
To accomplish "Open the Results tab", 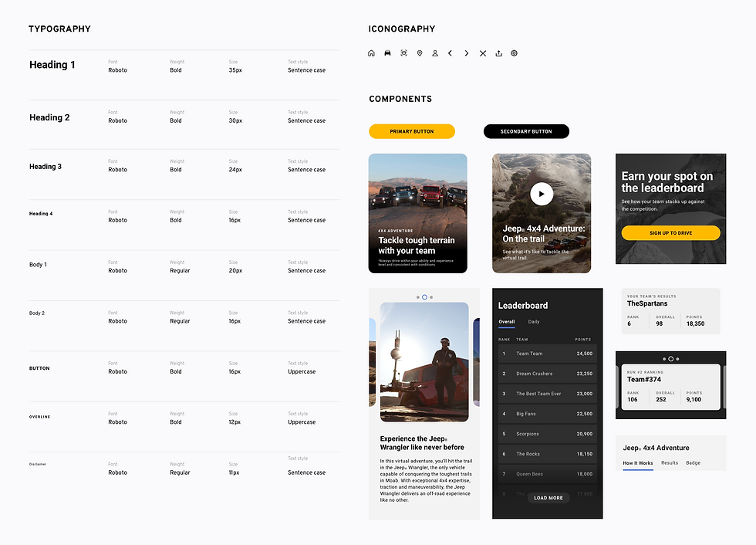I will tap(670, 463).
